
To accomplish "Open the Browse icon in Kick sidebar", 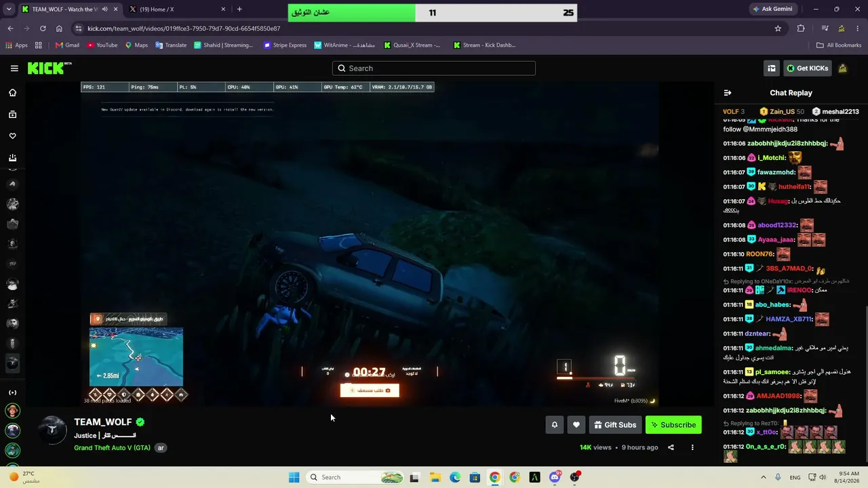I will (12, 115).
